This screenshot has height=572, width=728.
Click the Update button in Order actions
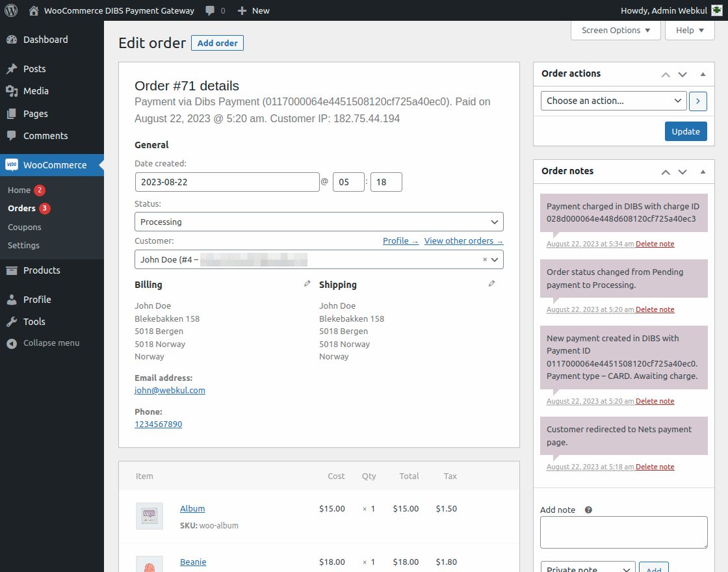pyautogui.click(x=686, y=131)
